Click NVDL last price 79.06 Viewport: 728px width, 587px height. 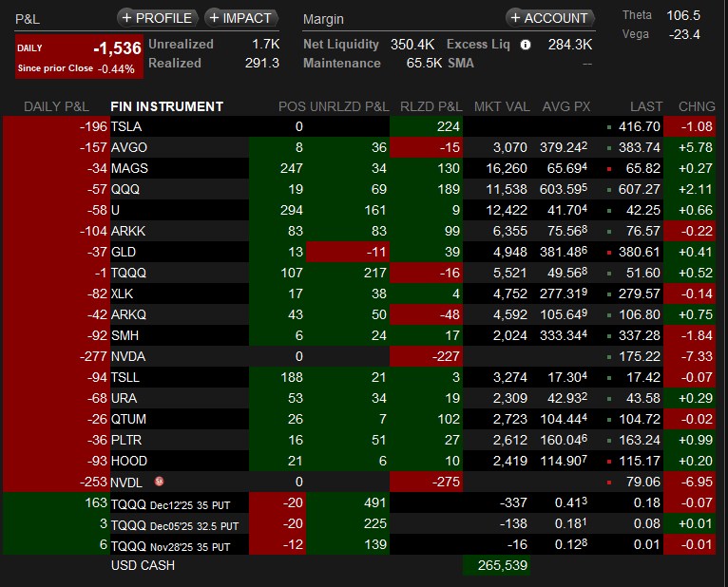click(x=643, y=482)
